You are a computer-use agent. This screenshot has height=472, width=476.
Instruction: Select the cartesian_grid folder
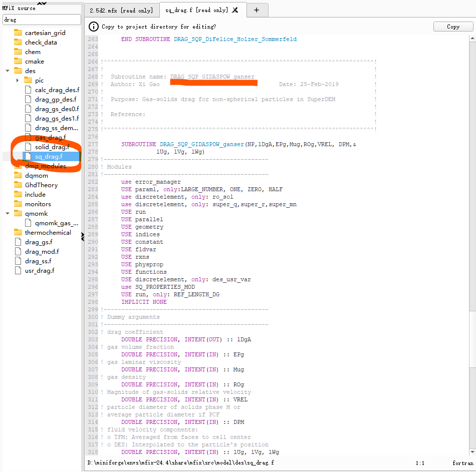(45, 33)
